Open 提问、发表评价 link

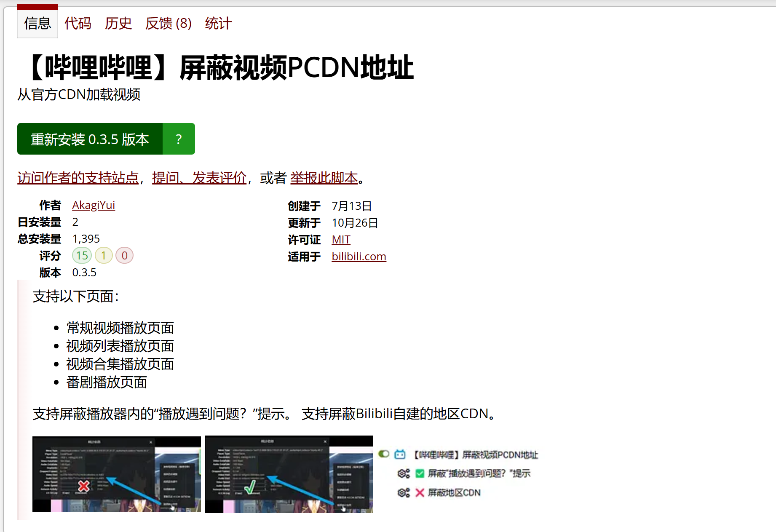[x=199, y=178]
